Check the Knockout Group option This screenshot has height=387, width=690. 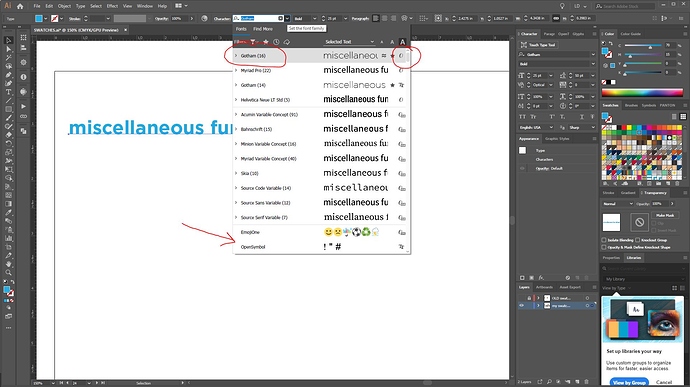point(638,240)
